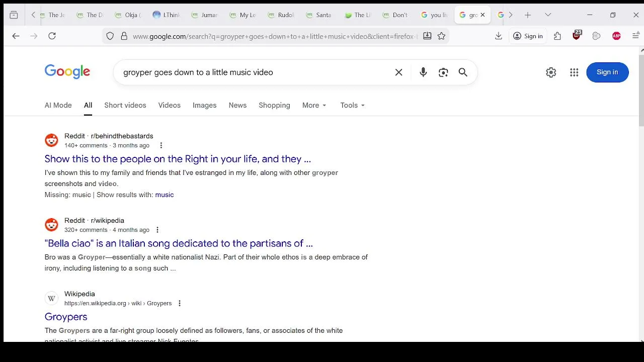Open the Firefox View tab list icon

pos(14,15)
